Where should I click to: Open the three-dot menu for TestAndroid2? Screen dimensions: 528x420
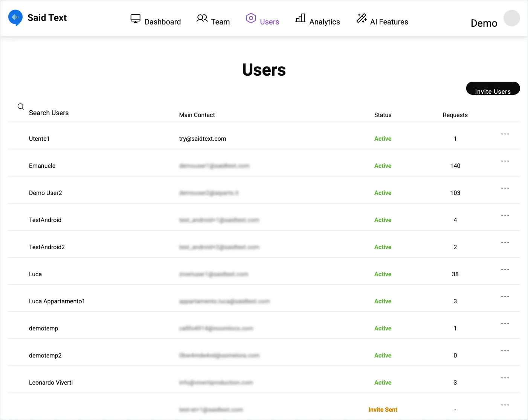[505, 242]
